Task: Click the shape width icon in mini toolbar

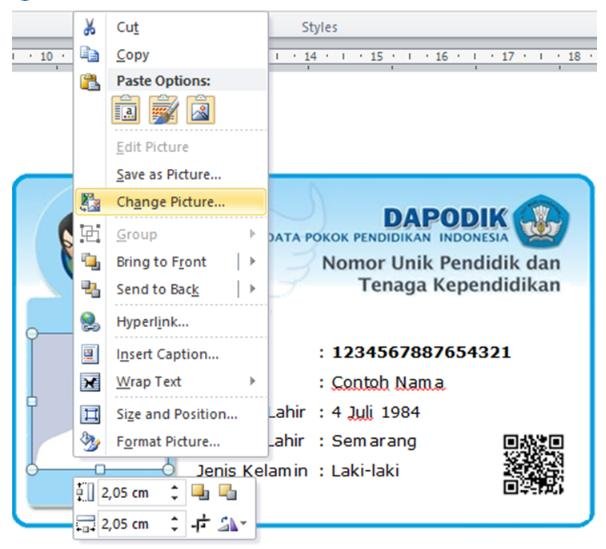Action: coord(85,524)
